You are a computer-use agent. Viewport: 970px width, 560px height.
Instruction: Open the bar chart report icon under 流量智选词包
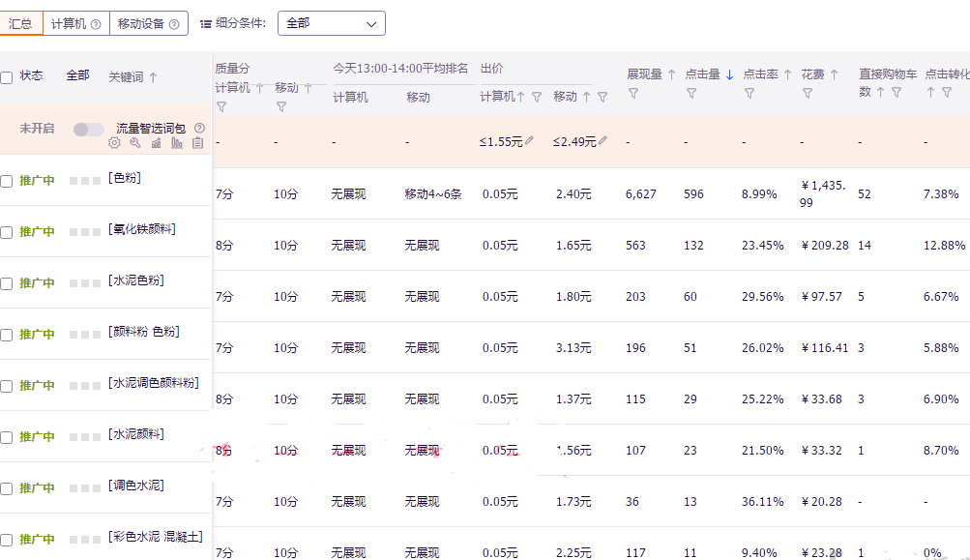pyautogui.click(x=177, y=143)
